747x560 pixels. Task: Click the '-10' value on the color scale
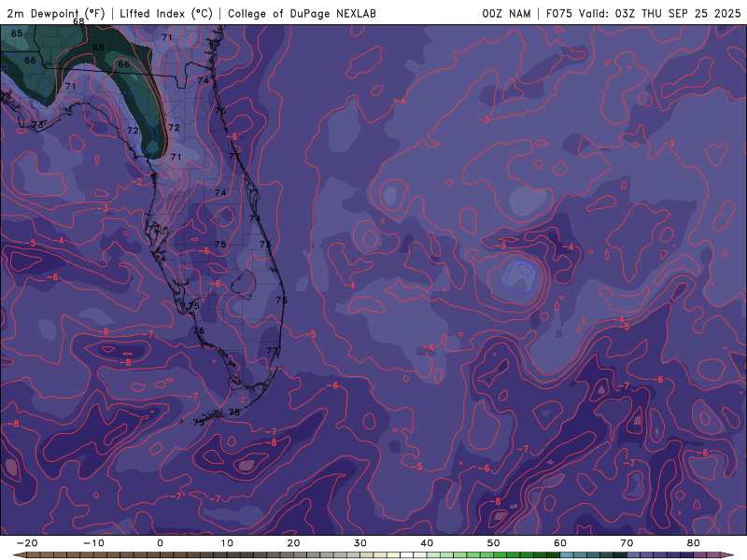pos(93,543)
